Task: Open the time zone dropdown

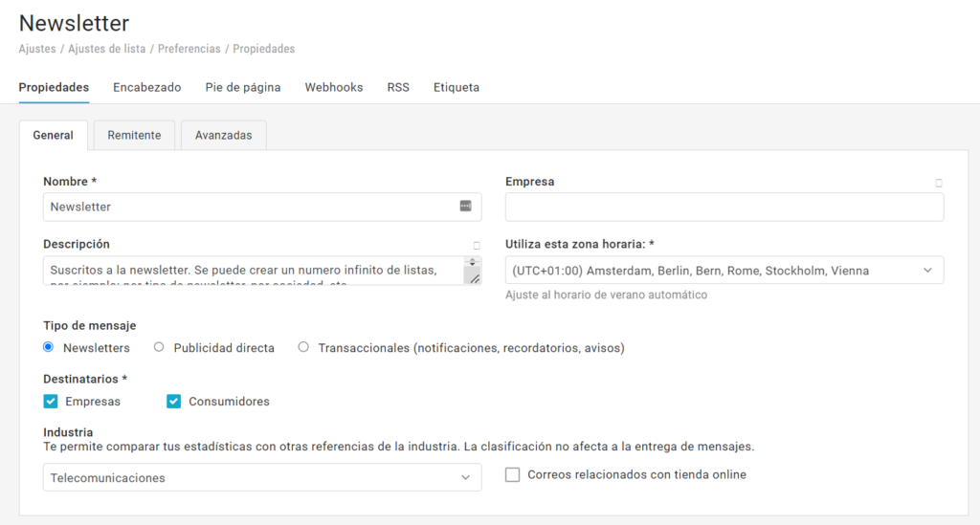Action: coord(724,271)
